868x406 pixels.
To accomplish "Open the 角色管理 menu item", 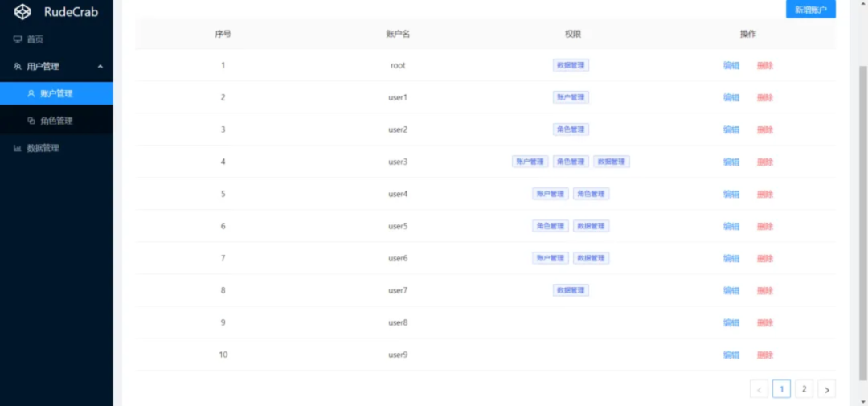I will tap(56, 121).
